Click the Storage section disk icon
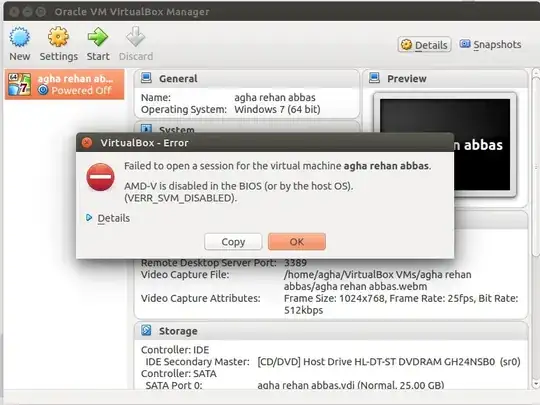540x405 pixels. [146, 330]
